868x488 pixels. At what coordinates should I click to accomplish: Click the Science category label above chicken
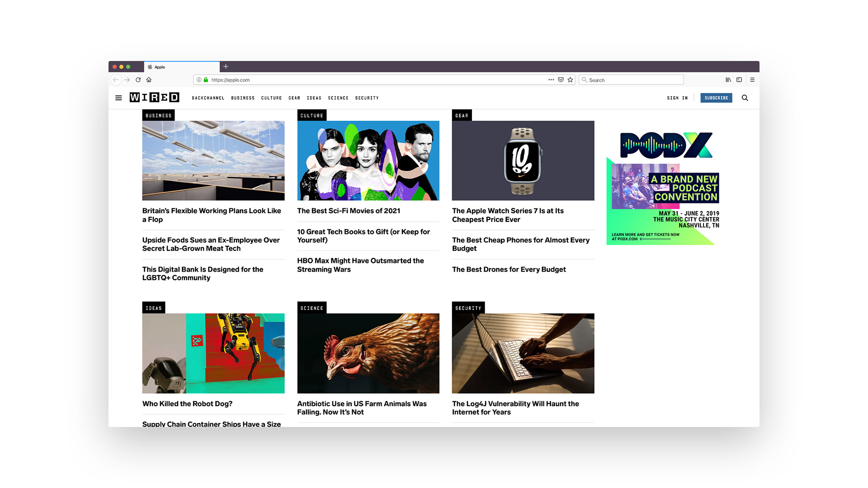click(312, 308)
